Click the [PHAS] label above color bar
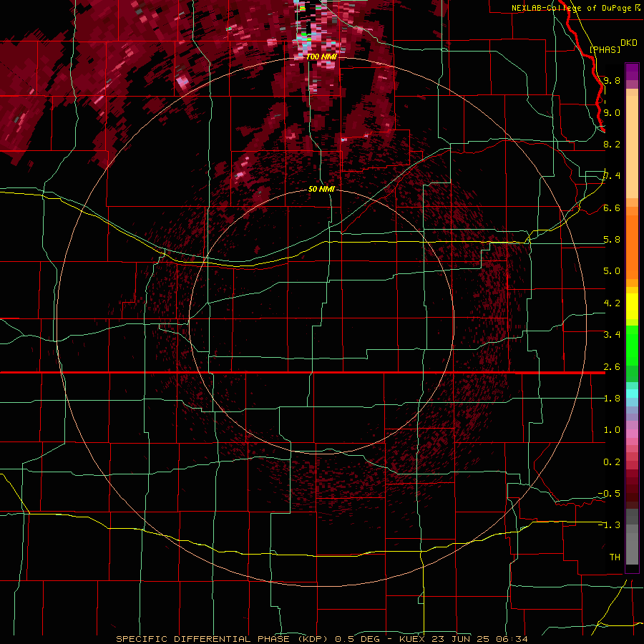644x644 pixels. pyautogui.click(x=605, y=49)
